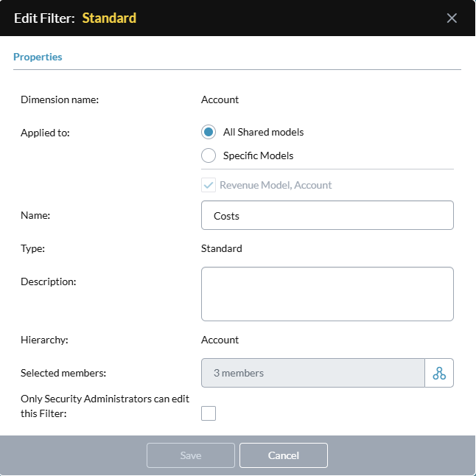Click the Dimension name value Account
Image resolution: width=476 pixels, height=476 pixels.
click(220, 99)
